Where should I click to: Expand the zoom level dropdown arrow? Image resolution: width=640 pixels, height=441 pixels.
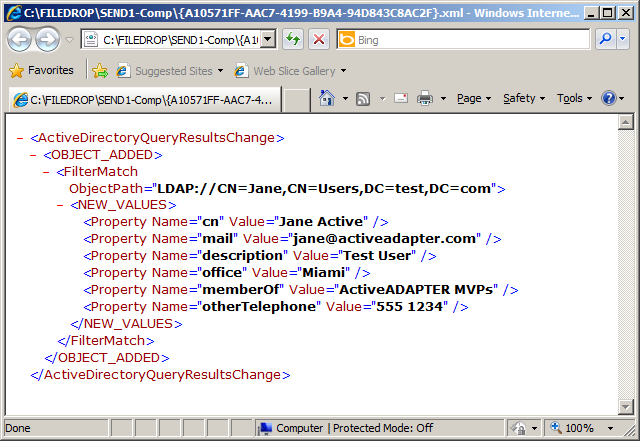click(611, 428)
